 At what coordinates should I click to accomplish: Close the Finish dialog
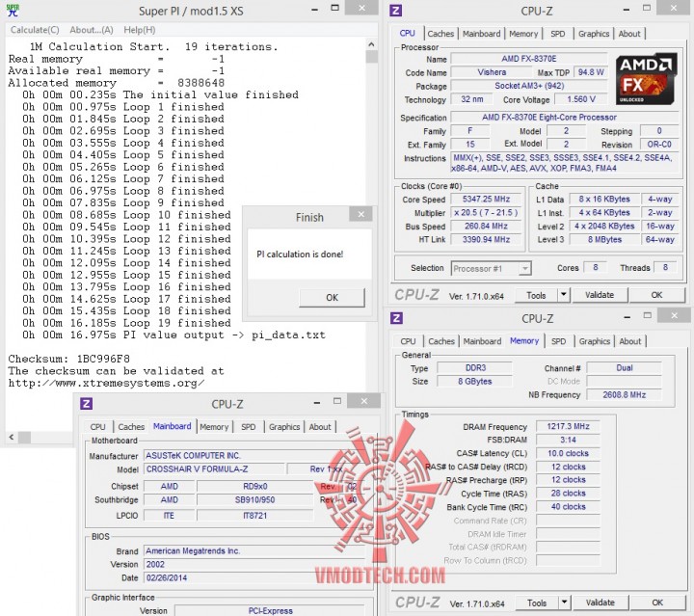click(x=361, y=214)
